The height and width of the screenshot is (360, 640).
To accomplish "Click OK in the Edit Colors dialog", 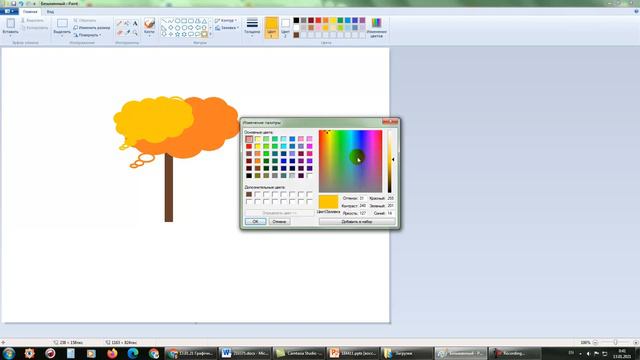I will tap(256, 222).
